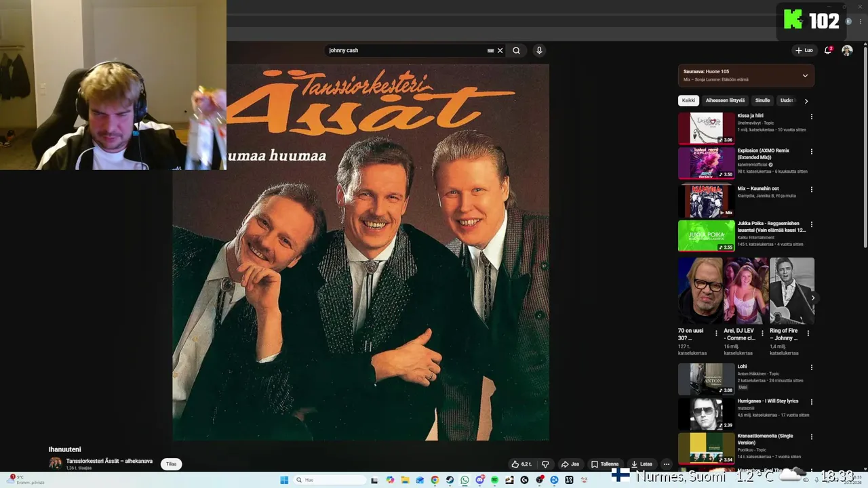Open options for 'Hurriganes - I Will Stay lyrics'
868x488 pixels.
coord(811,402)
